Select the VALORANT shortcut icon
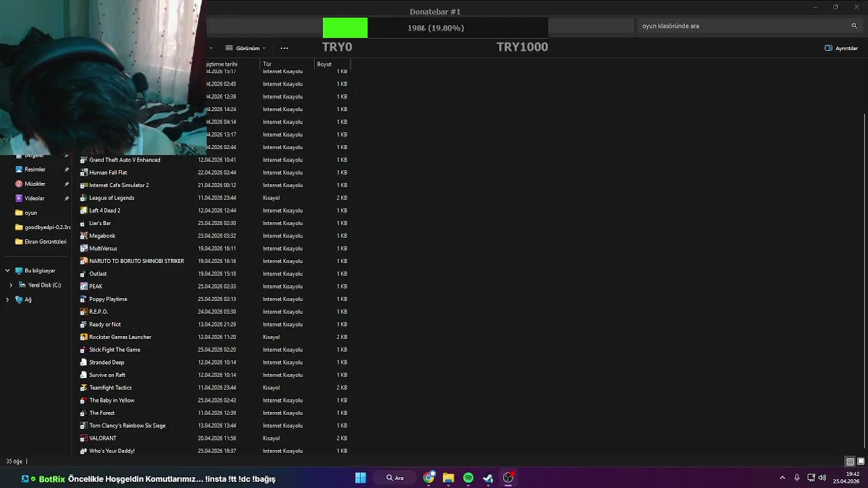This screenshot has width=868, height=488. (x=84, y=439)
